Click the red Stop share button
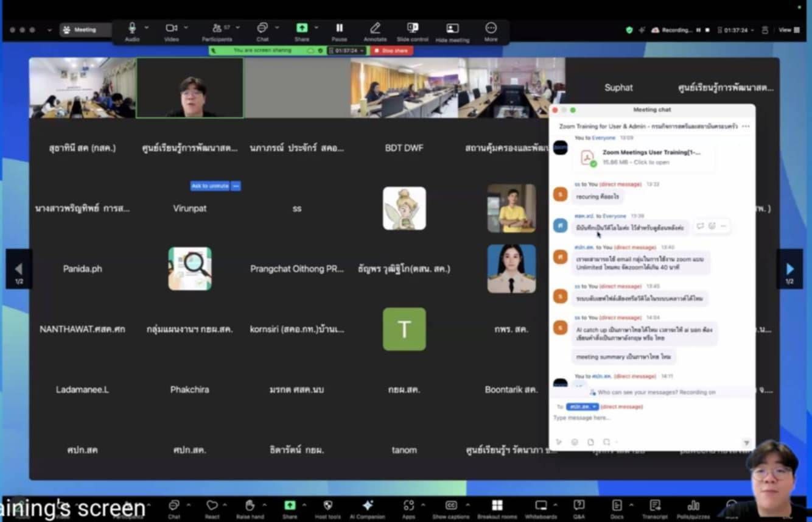Image resolution: width=812 pixels, height=522 pixels. [392, 51]
